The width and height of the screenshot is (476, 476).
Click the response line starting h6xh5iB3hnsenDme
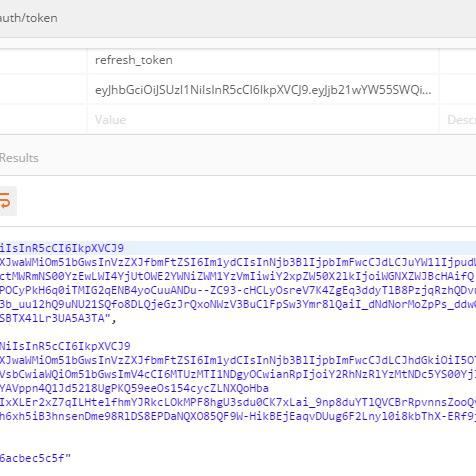point(238,416)
